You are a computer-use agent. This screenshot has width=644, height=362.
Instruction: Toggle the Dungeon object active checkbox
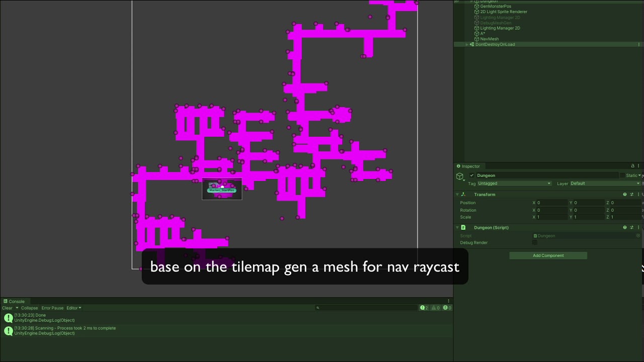(471, 175)
